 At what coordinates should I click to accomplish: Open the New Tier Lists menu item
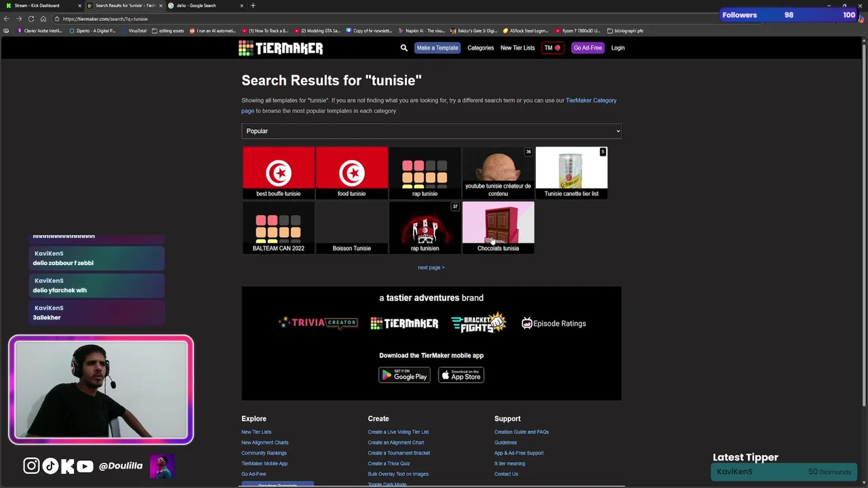coord(517,48)
